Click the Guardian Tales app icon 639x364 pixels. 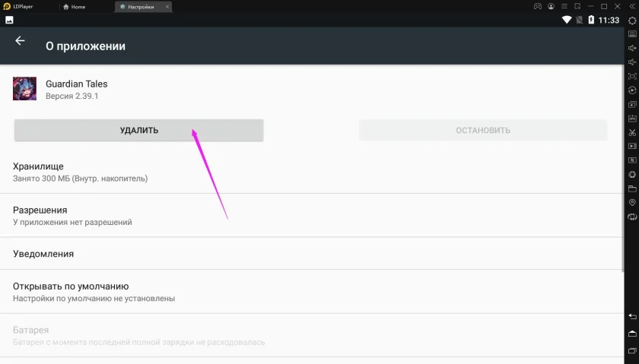coord(24,88)
